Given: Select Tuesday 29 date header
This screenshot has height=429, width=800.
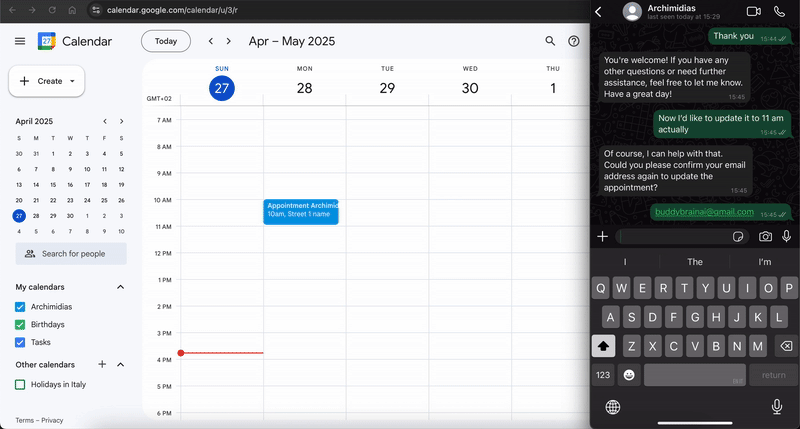Looking at the screenshot, I should [x=387, y=88].
